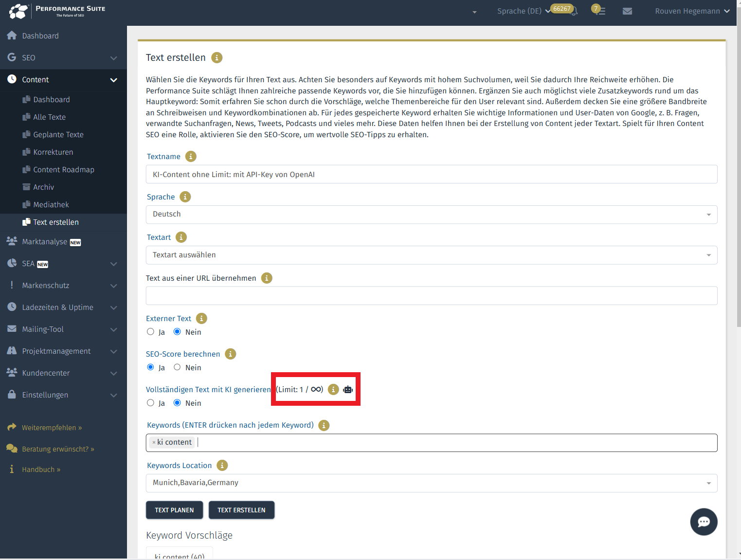The width and height of the screenshot is (741, 560).
Task: Open the Handbuch link
Action: click(41, 470)
